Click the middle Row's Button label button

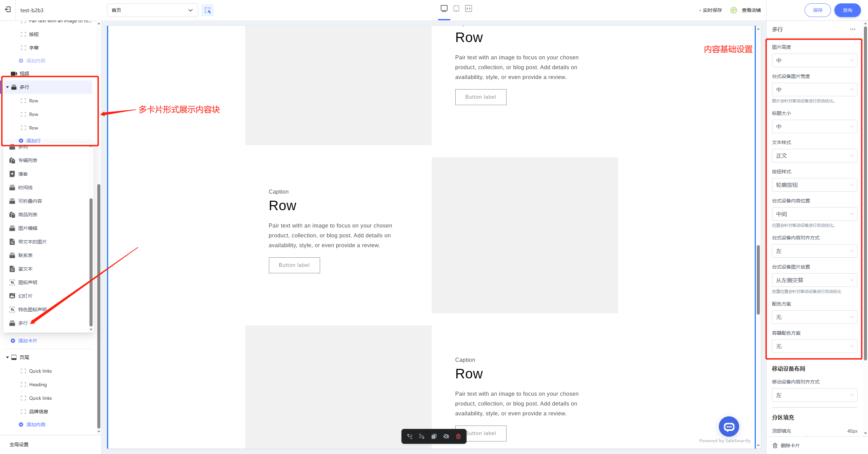pos(294,265)
